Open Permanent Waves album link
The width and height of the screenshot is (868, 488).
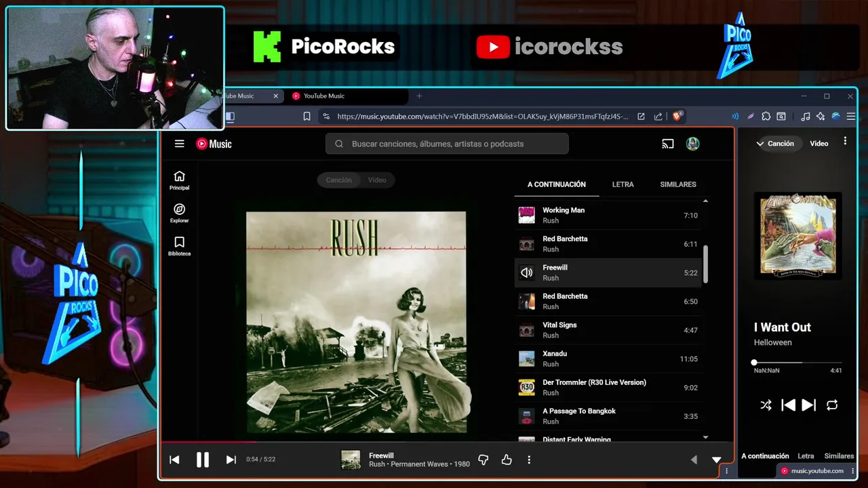pyautogui.click(x=420, y=464)
